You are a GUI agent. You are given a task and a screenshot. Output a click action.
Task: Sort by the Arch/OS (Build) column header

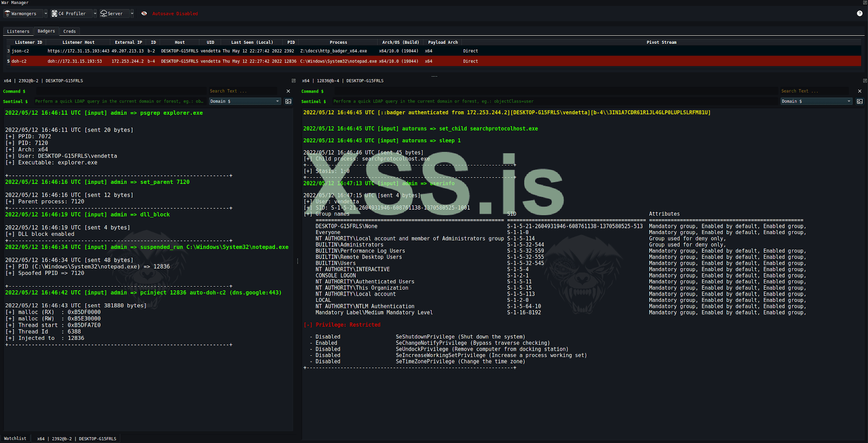[401, 42]
